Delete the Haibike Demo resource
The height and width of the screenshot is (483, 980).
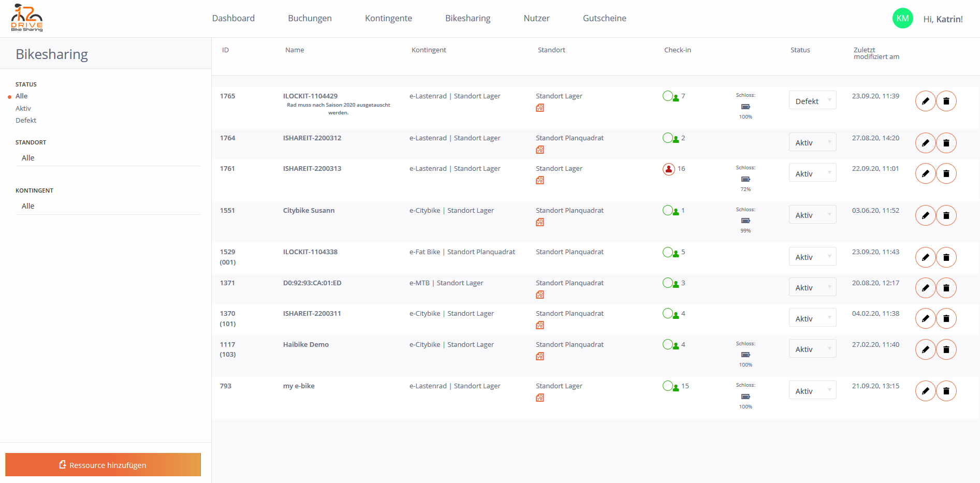pos(946,349)
